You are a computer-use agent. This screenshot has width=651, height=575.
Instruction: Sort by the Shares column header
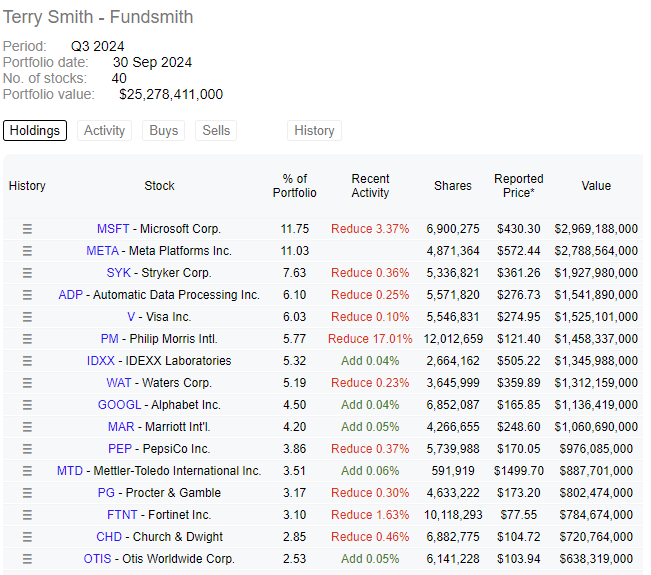pyautogui.click(x=453, y=186)
